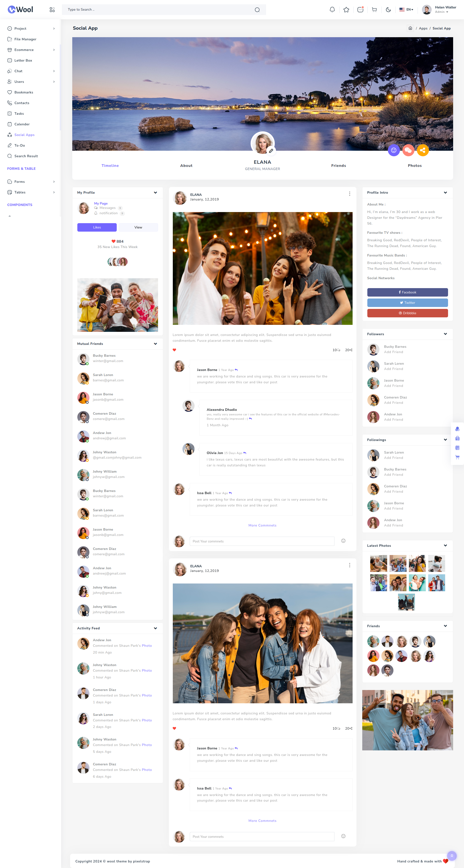Open second post's three-dot options menu
The width and height of the screenshot is (464, 868).
click(x=350, y=565)
